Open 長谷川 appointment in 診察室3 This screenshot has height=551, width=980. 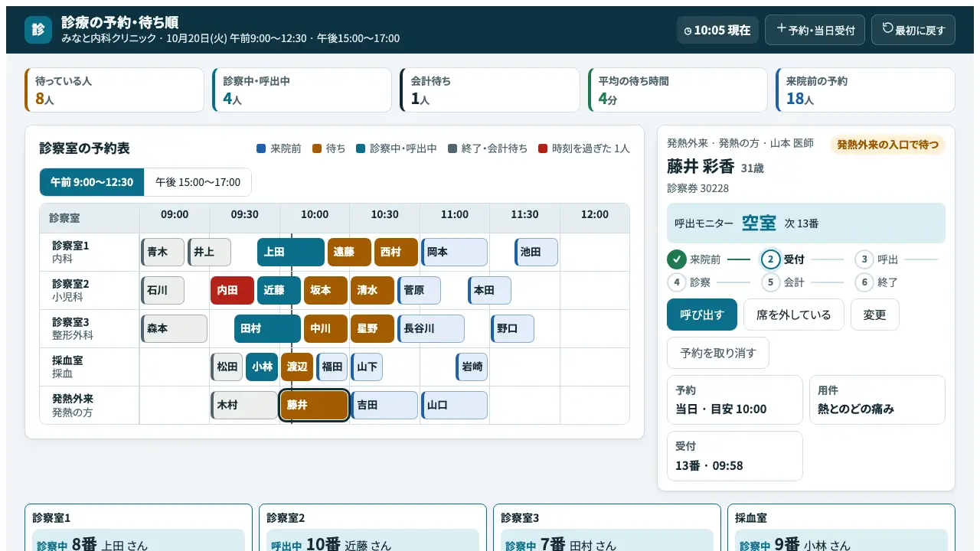(431, 328)
